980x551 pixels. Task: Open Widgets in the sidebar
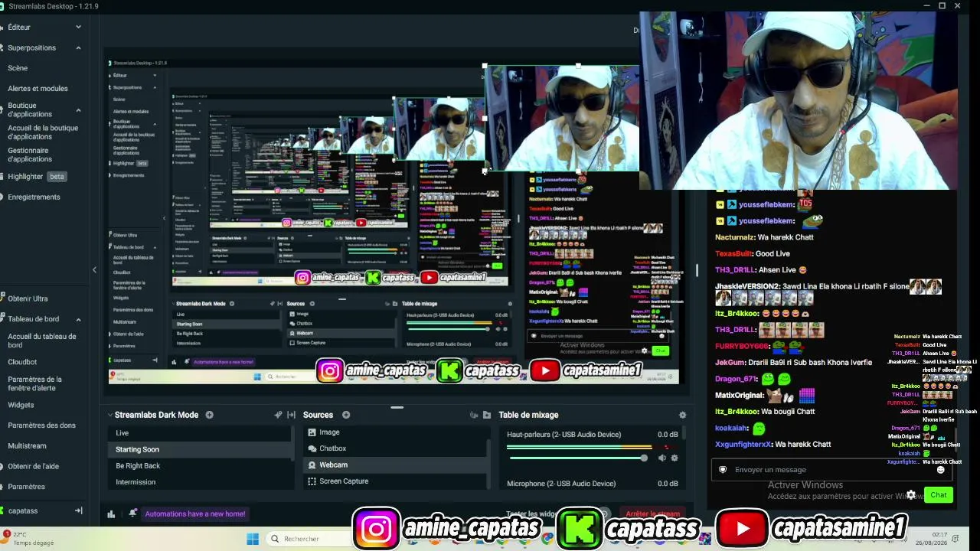pyautogui.click(x=21, y=405)
